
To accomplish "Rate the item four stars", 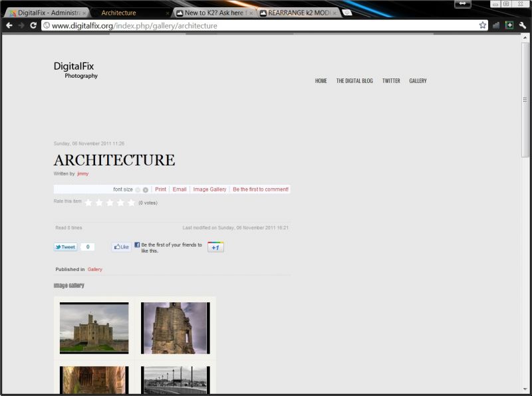I will click(x=120, y=203).
